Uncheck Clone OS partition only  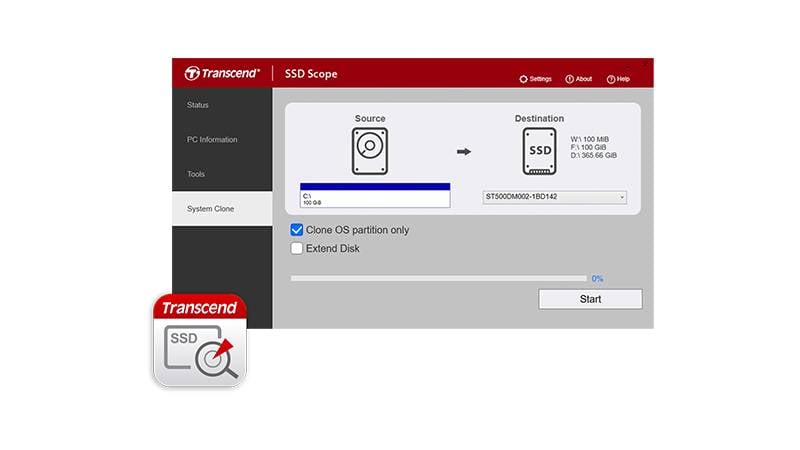point(296,230)
